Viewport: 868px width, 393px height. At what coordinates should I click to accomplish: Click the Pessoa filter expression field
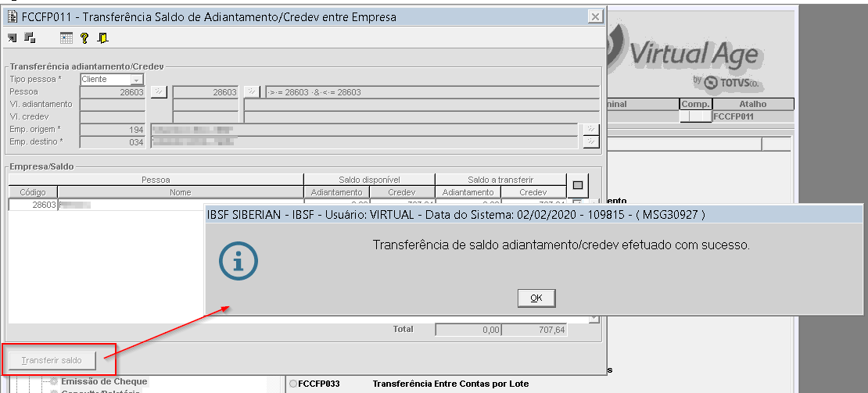[x=432, y=92]
